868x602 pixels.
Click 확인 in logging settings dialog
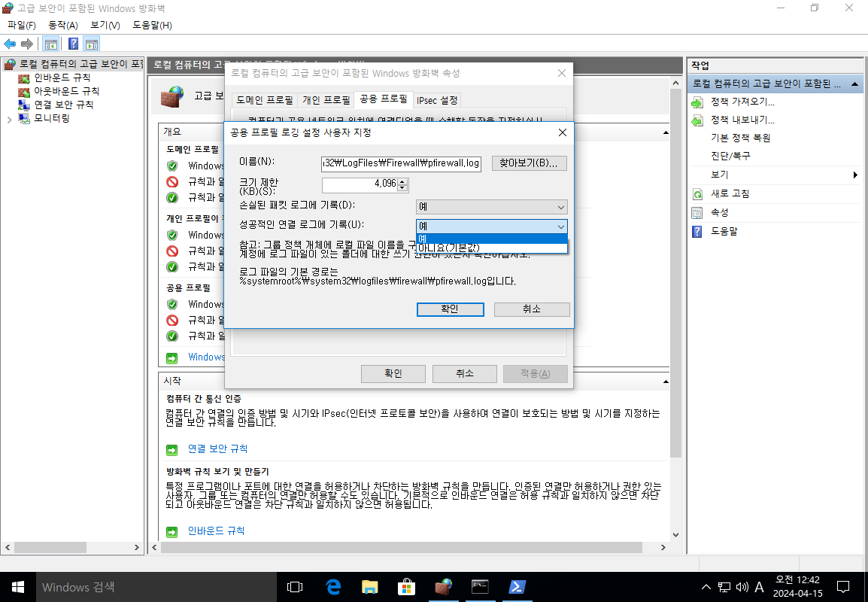[450, 309]
